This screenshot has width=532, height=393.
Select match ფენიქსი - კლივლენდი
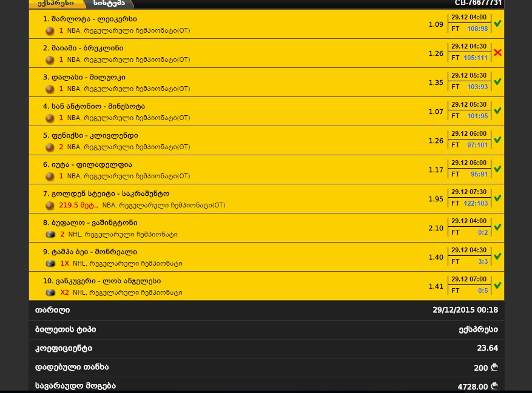tap(90, 136)
